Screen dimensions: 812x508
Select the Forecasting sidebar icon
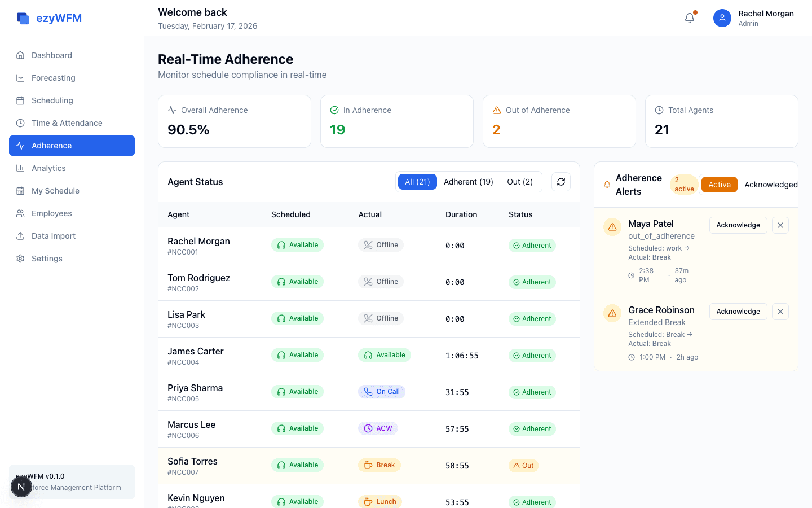point(20,78)
